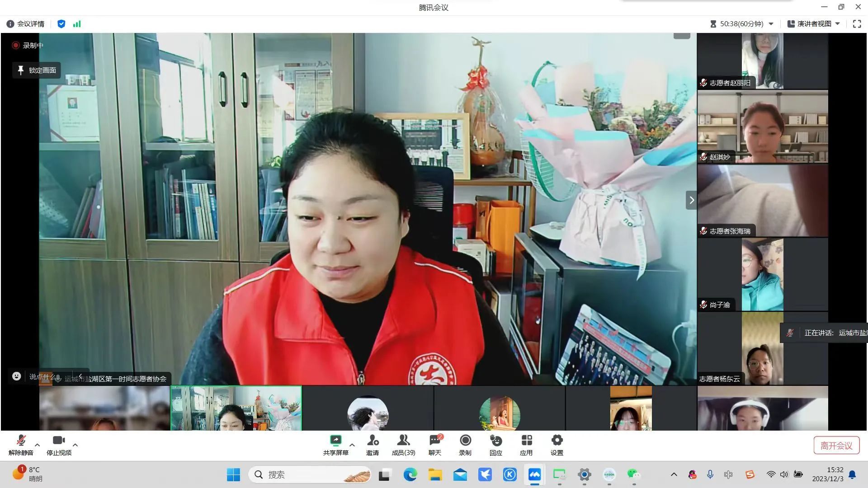Unmute microphone with 解除静音
This screenshot has width=868, height=488.
point(21,445)
